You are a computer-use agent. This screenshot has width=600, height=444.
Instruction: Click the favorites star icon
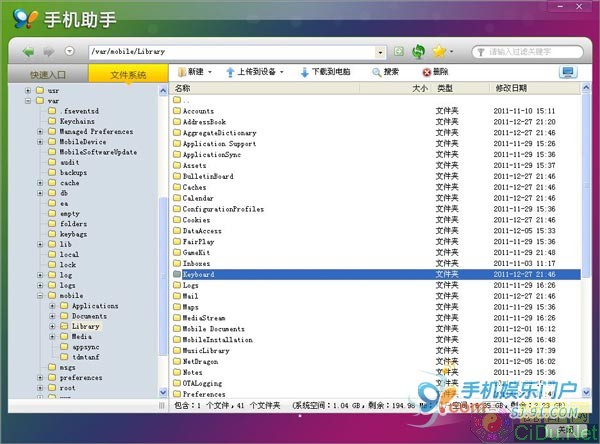click(438, 51)
